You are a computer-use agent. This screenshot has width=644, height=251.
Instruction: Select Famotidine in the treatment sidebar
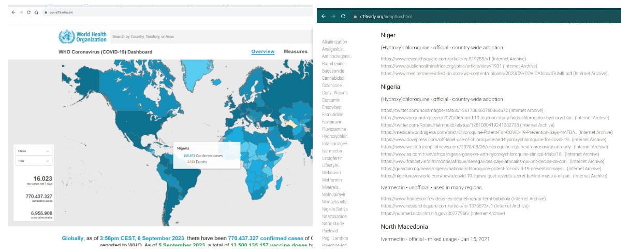332,115
